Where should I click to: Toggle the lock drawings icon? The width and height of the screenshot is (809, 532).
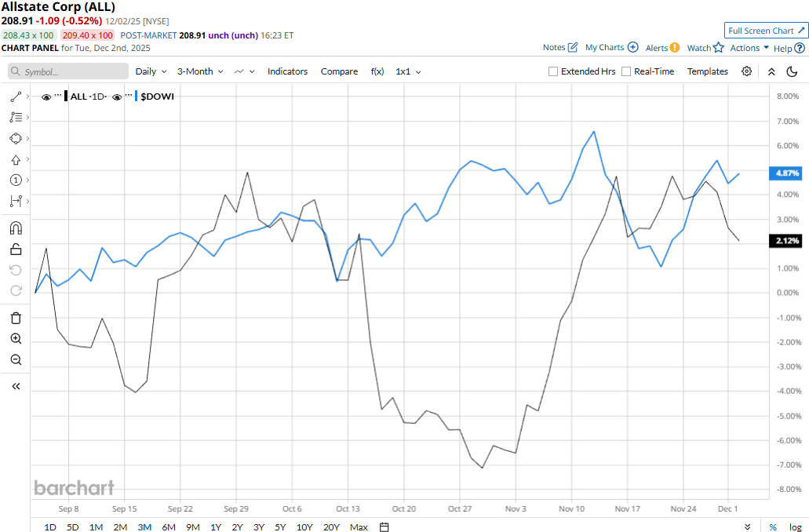tap(16, 250)
